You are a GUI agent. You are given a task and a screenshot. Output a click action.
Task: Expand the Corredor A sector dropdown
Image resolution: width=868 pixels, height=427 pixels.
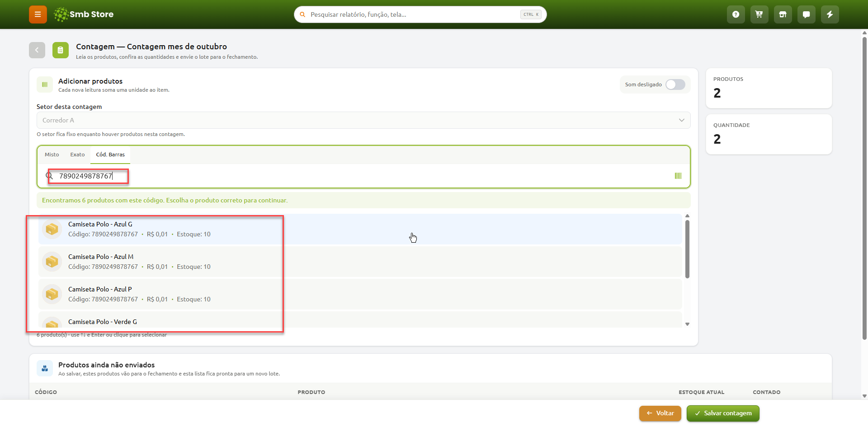[x=363, y=120]
